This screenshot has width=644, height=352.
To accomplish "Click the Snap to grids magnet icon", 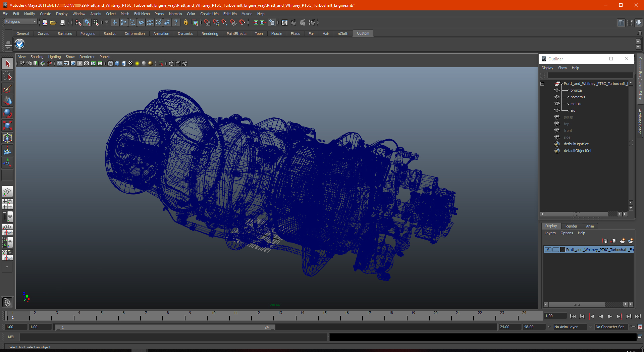I will [x=207, y=22].
